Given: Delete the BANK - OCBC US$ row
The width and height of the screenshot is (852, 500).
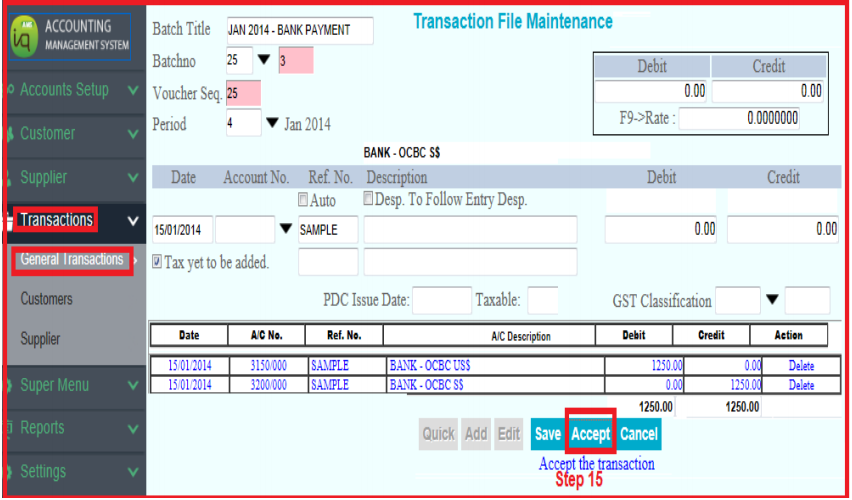Looking at the screenshot, I should [x=801, y=366].
